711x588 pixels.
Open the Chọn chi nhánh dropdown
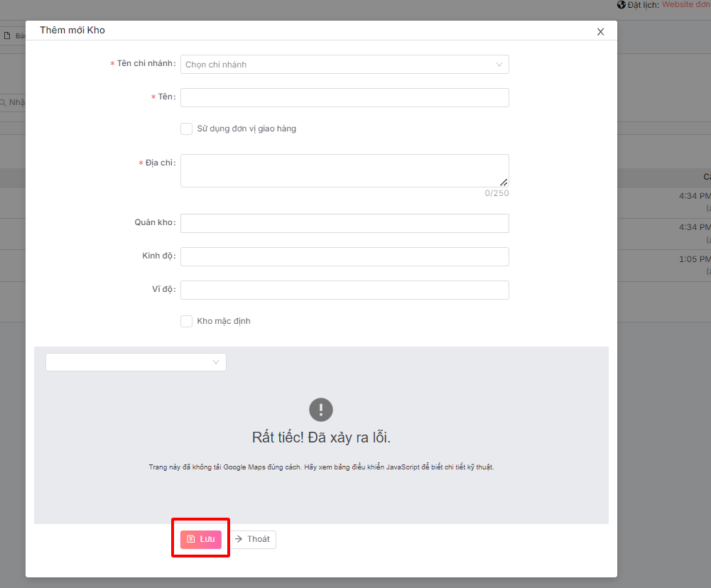(344, 65)
